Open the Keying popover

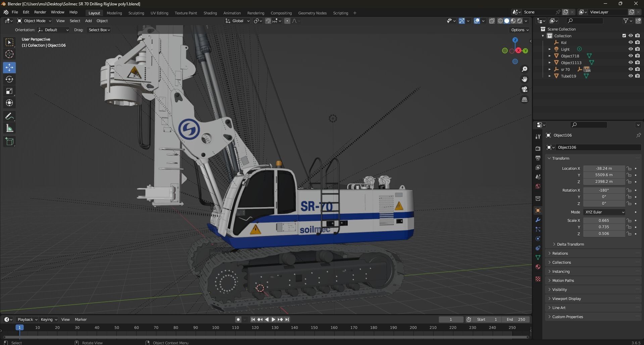coord(49,319)
